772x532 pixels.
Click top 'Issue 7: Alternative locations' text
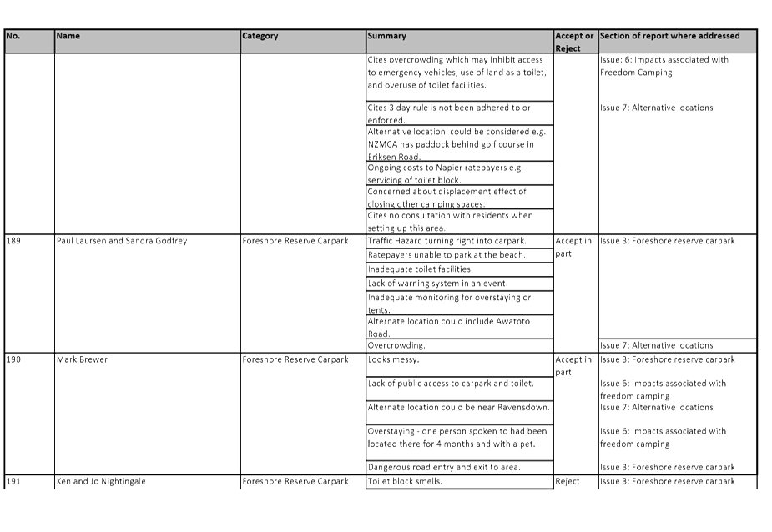pos(656,108)
